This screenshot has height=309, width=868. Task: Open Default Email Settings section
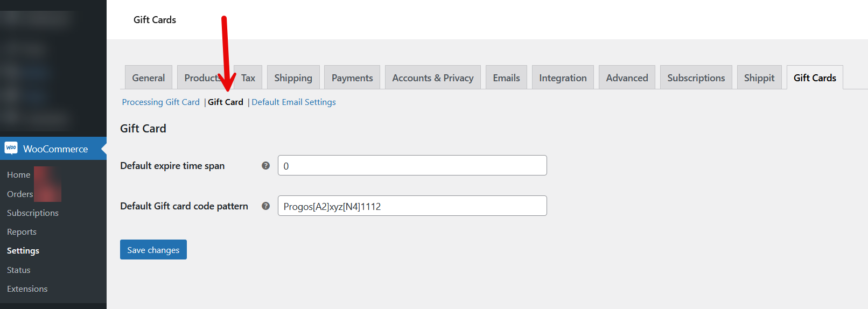293,102
